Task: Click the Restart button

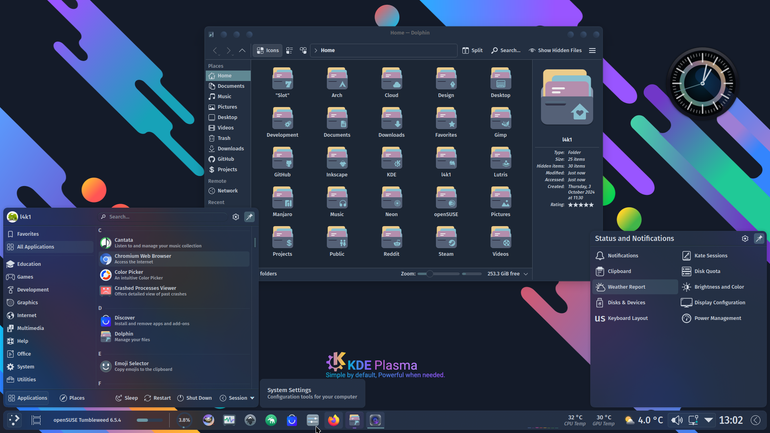Action: point(158,398)
